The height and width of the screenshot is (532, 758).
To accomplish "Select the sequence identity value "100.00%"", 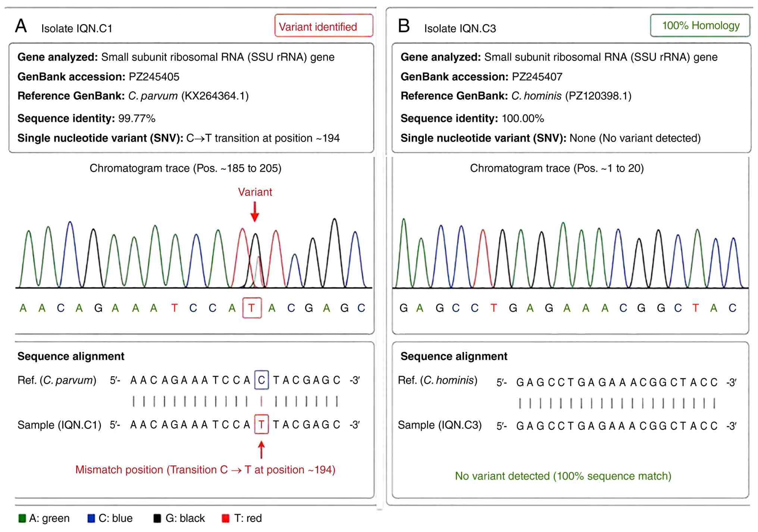I will pos(523,119).
